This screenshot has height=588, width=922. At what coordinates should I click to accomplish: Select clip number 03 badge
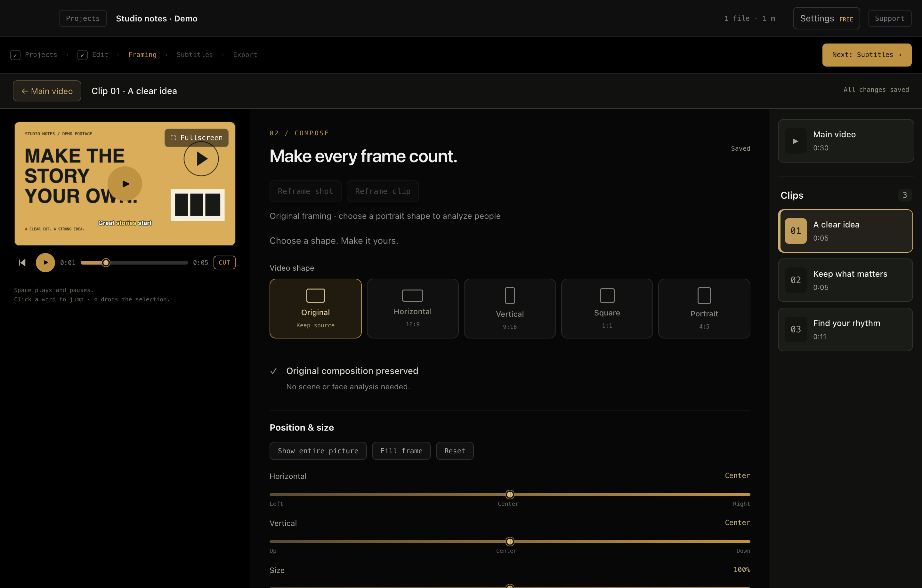click(x=796, y=330)
